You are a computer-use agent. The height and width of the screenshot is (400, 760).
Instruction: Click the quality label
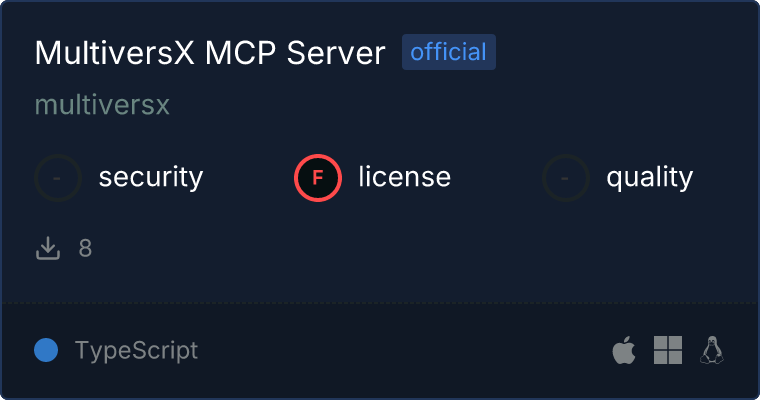[649, 178]
